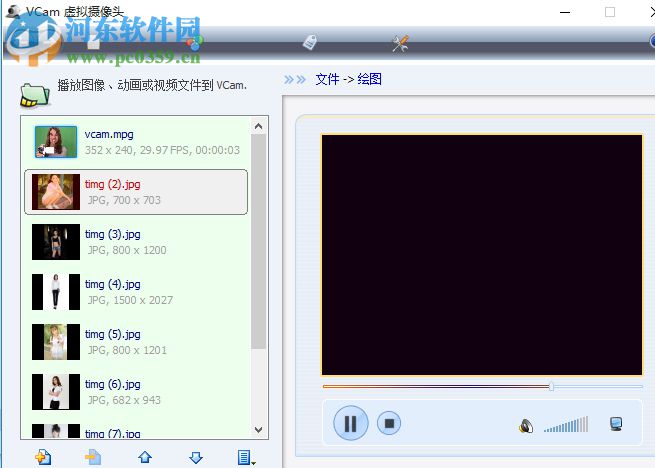Click the down arrow of playlist scrollbar
Viewport: 655px width, 468px height.
click(259, 430)
